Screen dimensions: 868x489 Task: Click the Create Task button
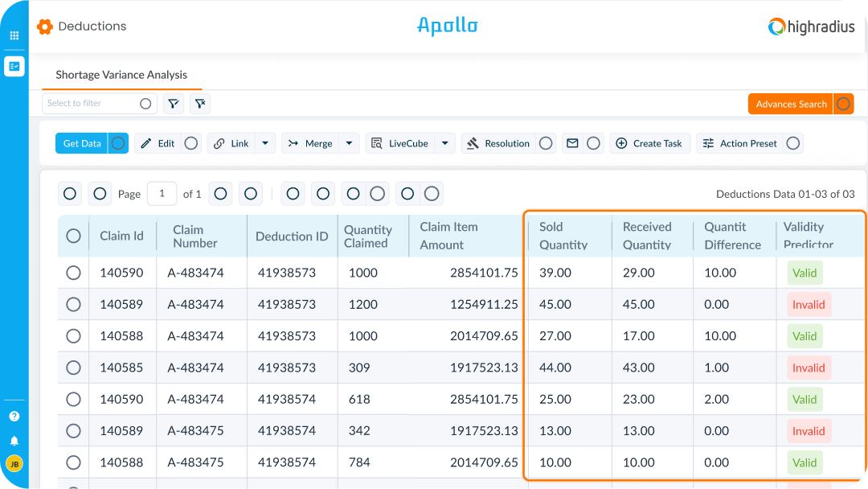[649, 143]
